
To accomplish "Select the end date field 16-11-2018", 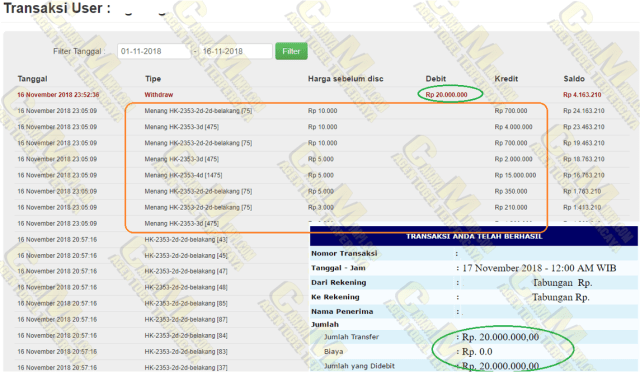I will pos(236,51).
